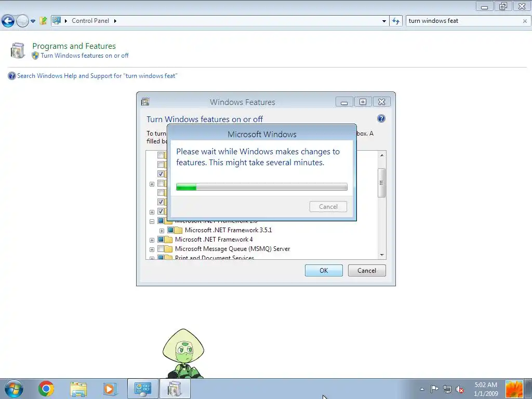The width and height of the screenshot is (532, 399).
Task: Click the network tray icon
Action: click(x=447, y=389)
